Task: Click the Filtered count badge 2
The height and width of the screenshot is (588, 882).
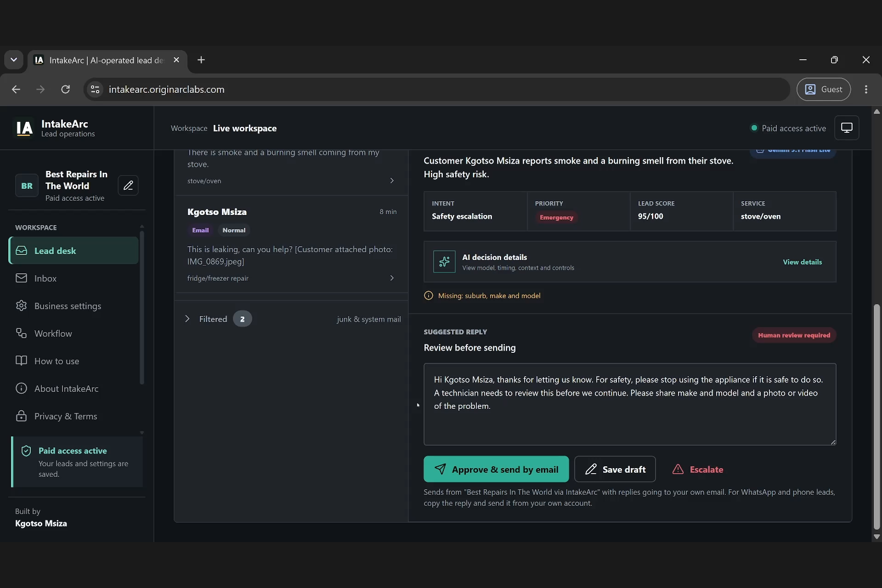Action: coord(242,319)
